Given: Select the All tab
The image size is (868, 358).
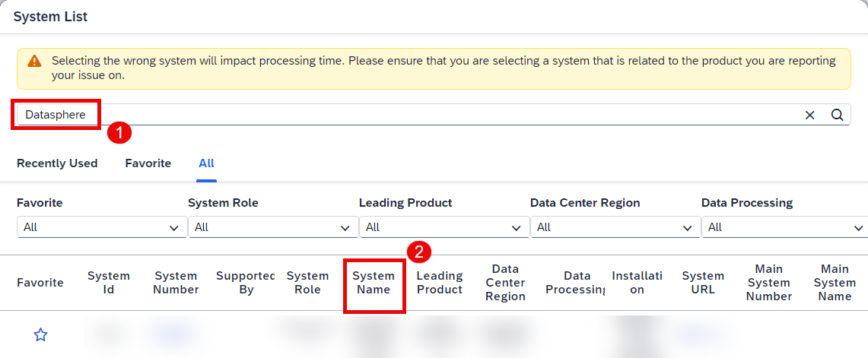Looking at the screenshot, I should pyautogui.click(x=206, y=163).
